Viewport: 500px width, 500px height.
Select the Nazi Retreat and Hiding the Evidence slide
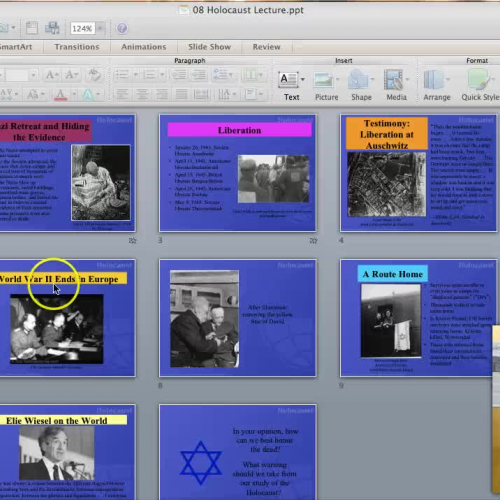68,173
